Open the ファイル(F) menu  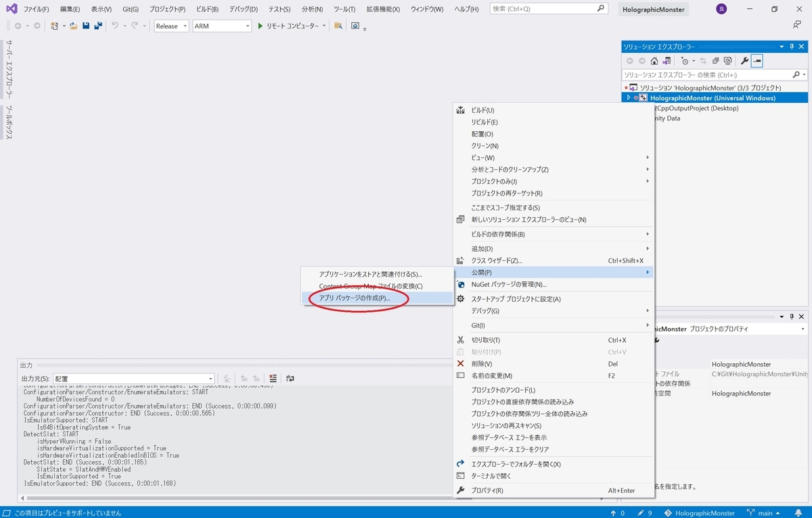pyautogui.click(x=37, y=9)
